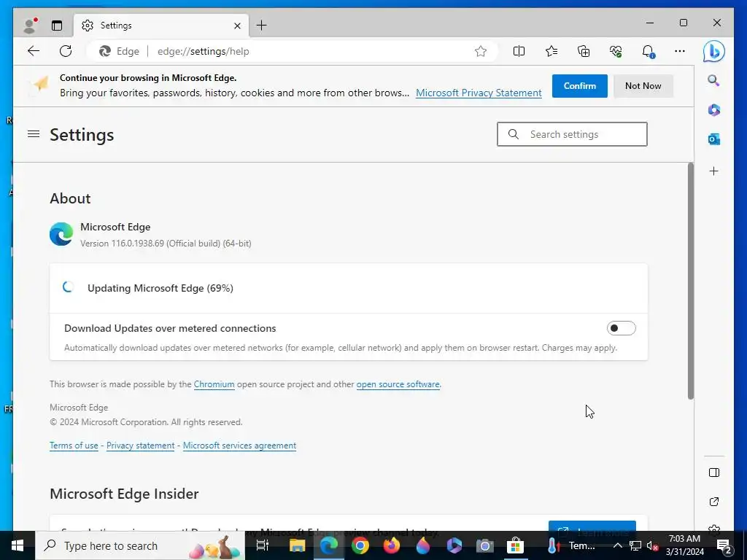
Task: Open Collections
Action: pos(584,51)
